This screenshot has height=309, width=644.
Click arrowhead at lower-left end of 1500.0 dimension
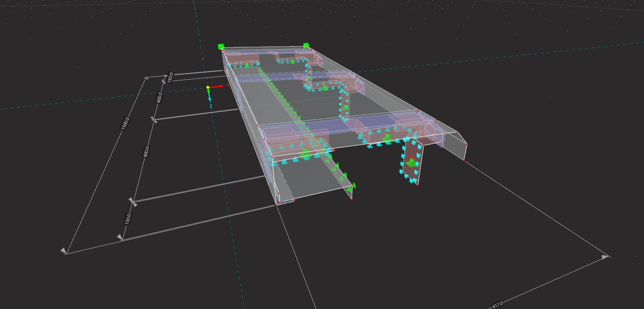63,251
